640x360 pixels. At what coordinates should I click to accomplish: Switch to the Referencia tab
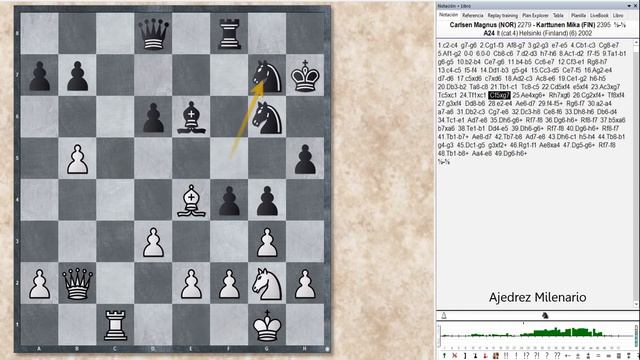(473, 15)
